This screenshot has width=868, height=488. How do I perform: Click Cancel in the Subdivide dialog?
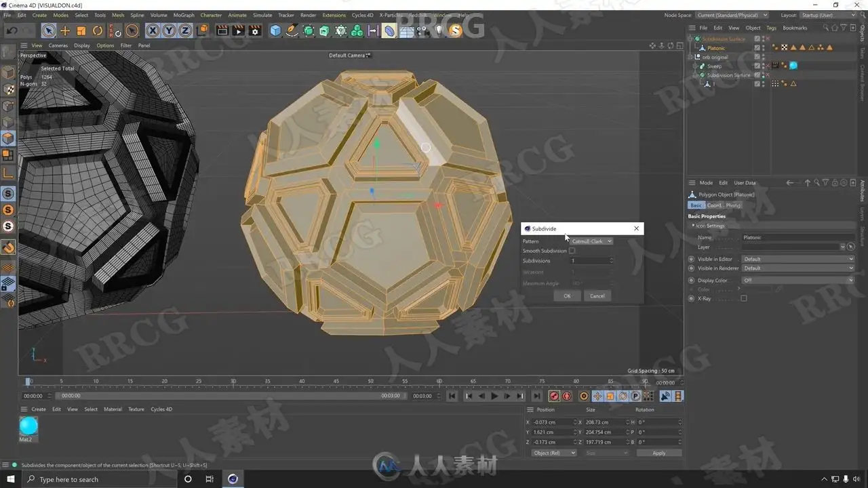tap(597, 296)
